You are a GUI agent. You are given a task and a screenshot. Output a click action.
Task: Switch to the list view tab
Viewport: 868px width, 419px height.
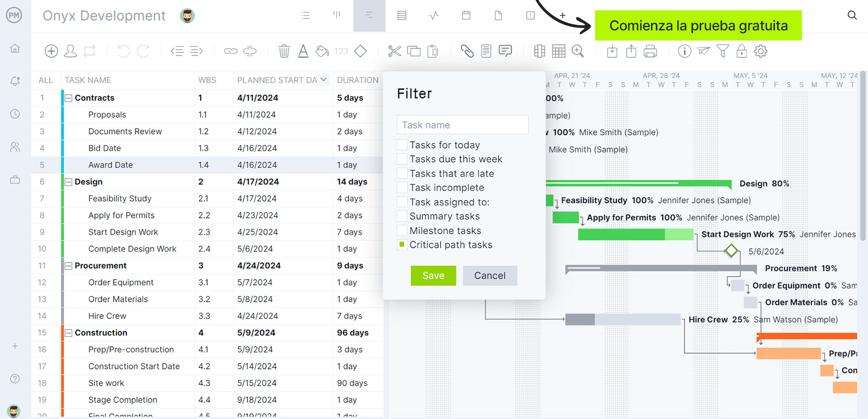pyautogui.click(x=305, y=15)
